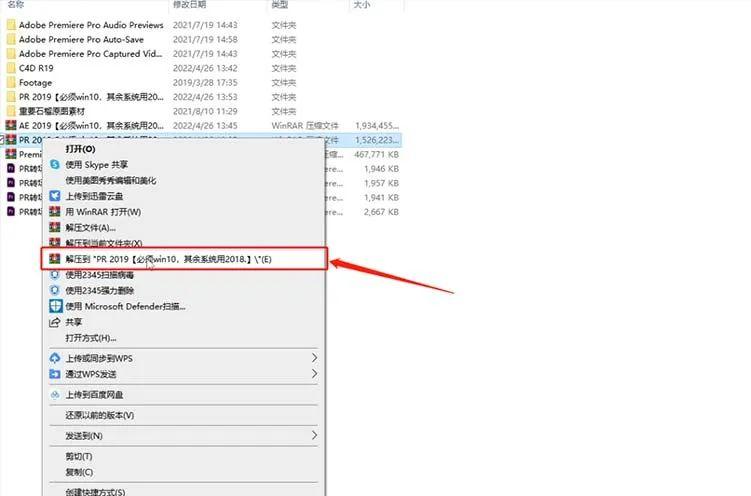Select the PR 2019 folder icon dated 2022/4/26 13:53

tap(11, 97)
